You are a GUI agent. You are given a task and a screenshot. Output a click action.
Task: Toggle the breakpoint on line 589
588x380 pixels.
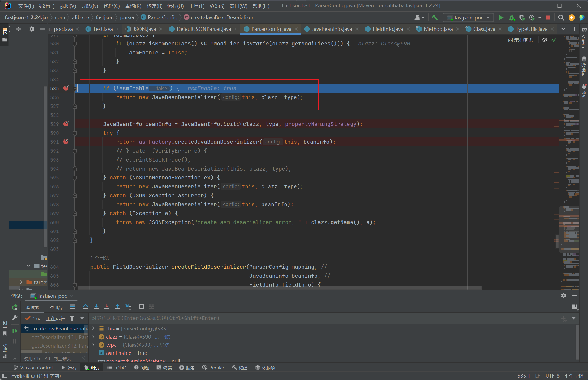pos(66,124)
